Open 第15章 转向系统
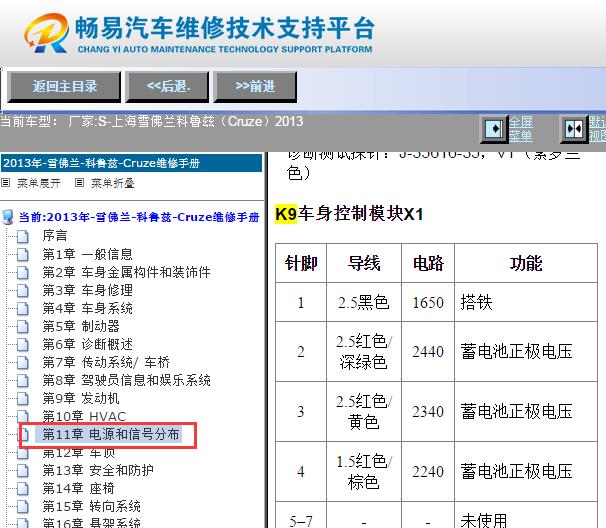Viewport: 606px width, 528px height. [x=92, y=506]
